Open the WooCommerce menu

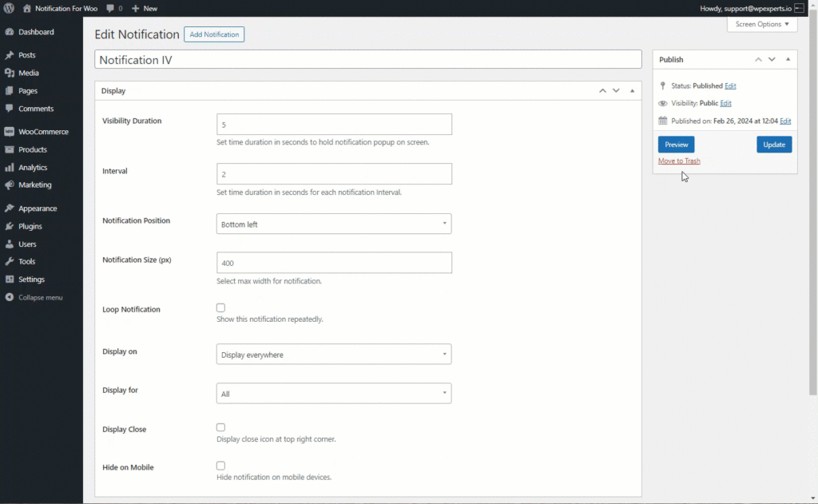click(x=42, y=132)
